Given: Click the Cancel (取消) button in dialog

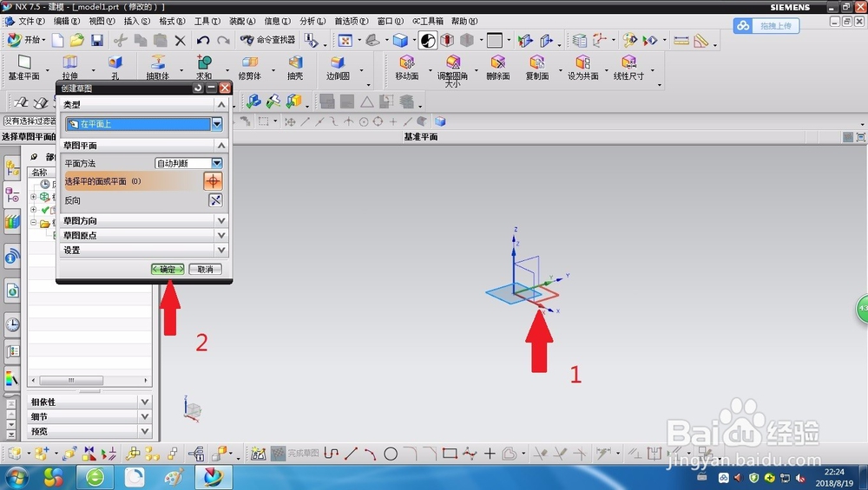Looking at the screenshot, I should coord(206,270).
